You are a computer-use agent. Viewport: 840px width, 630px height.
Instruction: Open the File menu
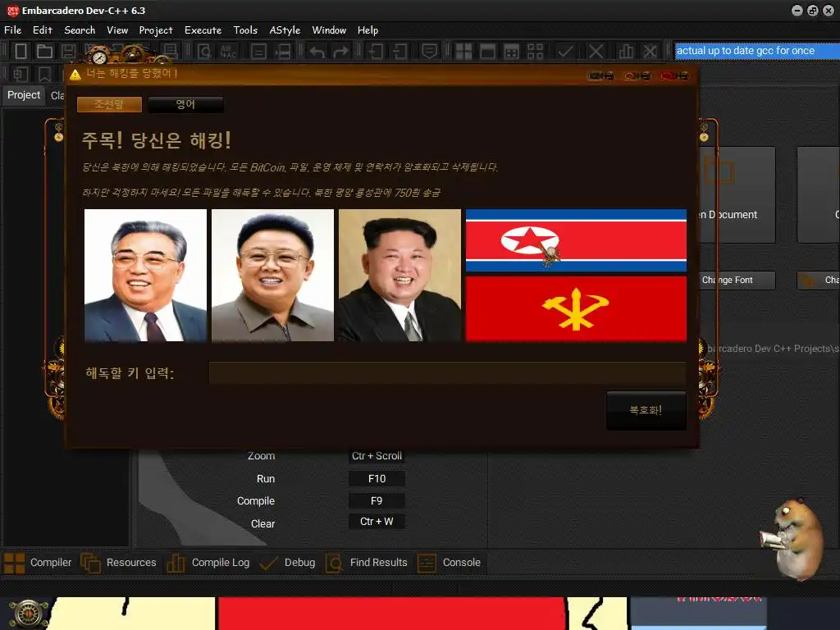12,30
